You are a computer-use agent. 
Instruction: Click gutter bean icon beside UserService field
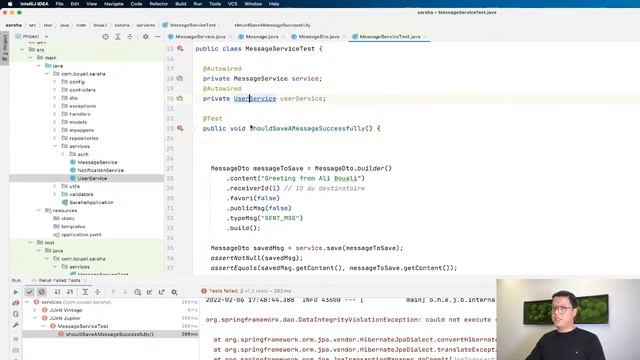click(x=180, y=98)
